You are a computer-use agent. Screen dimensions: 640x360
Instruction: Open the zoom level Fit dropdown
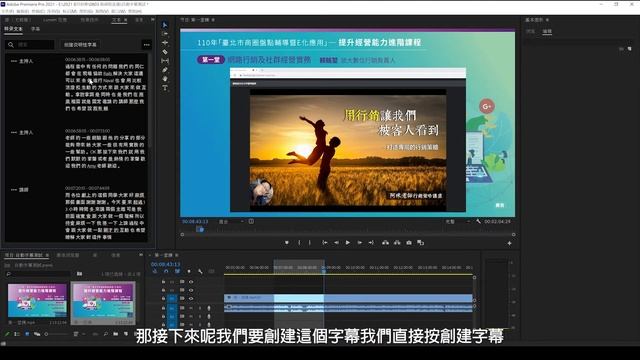(231, 222)
